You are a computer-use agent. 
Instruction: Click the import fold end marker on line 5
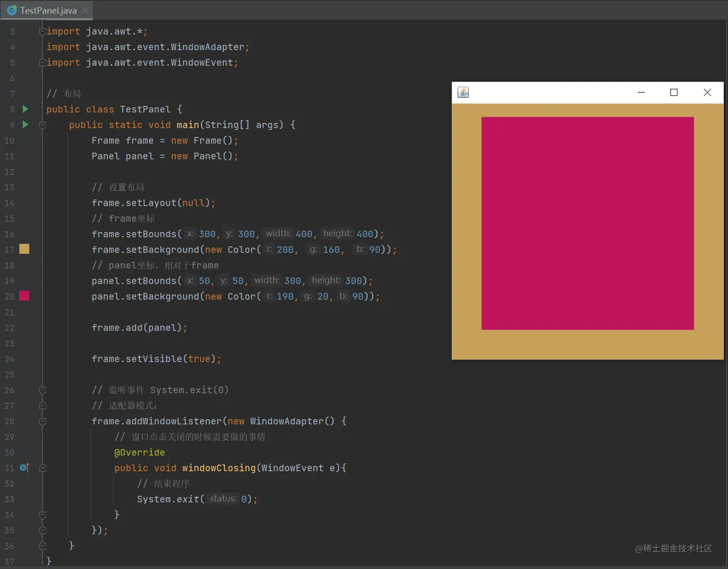pyautogui.click(x=42, y=63)
